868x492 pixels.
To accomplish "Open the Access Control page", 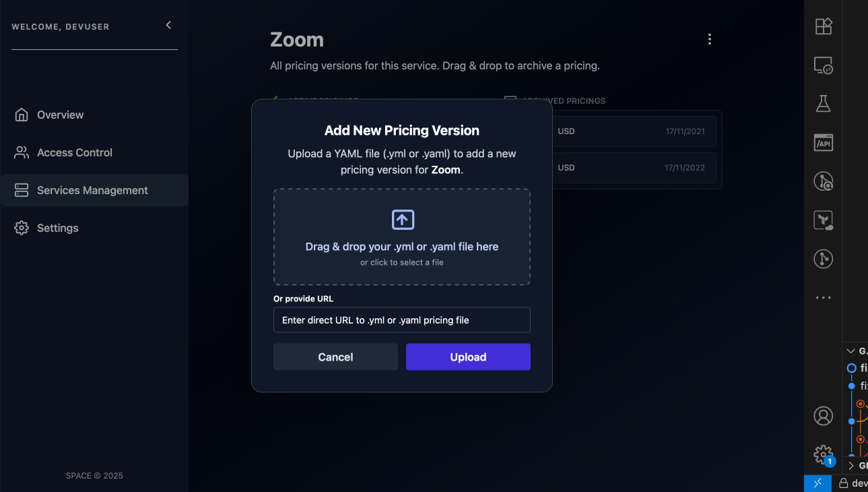I will tap(74, 152).
